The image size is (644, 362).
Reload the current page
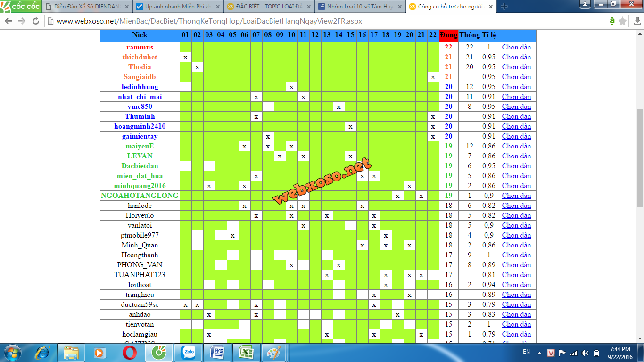(x=36, y=21)
